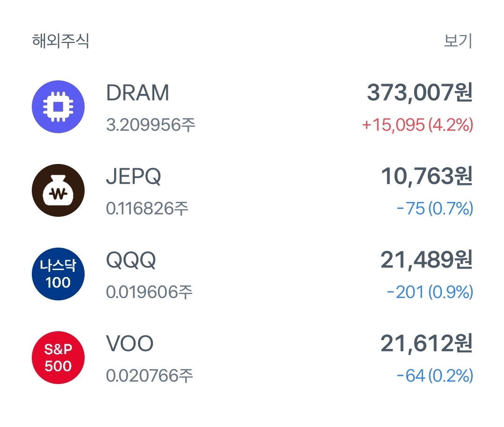Tap the JEPQ money bag icon
This screenshot has height=427, width=504.
pos(58,190)
